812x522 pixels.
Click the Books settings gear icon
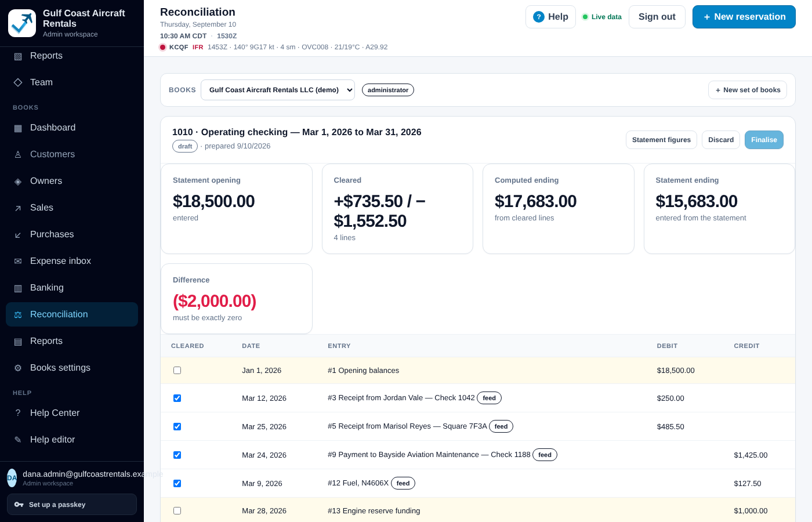[18, 368]
